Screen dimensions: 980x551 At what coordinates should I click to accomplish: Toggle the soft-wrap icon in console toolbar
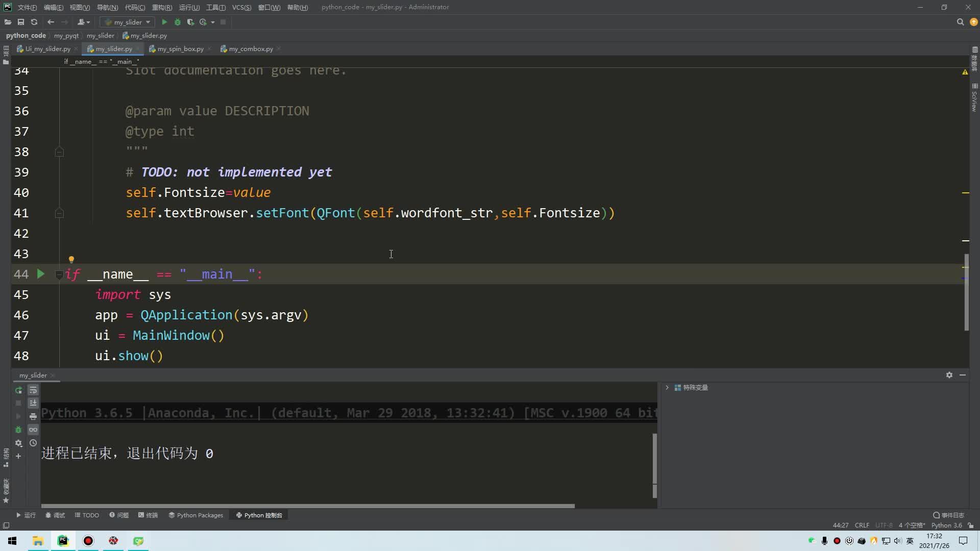(33, 390)
